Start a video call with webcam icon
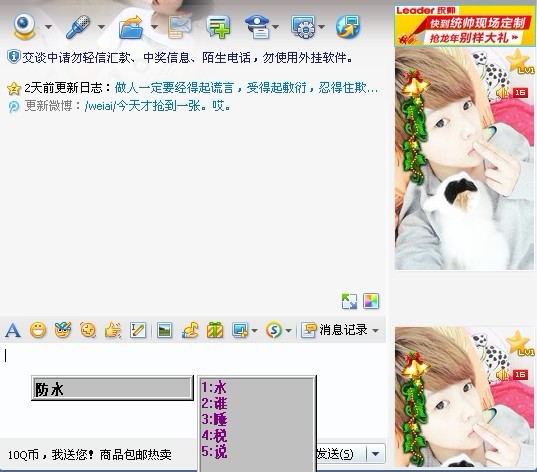 24,26
